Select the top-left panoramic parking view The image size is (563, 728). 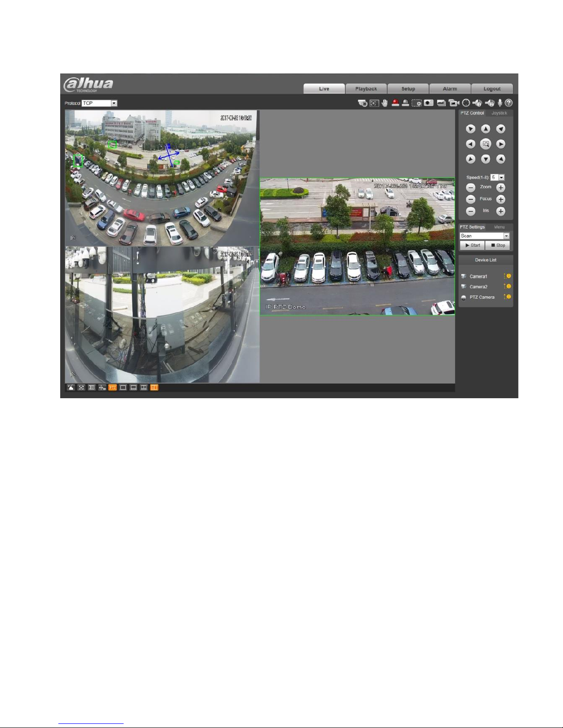(162, 178)
